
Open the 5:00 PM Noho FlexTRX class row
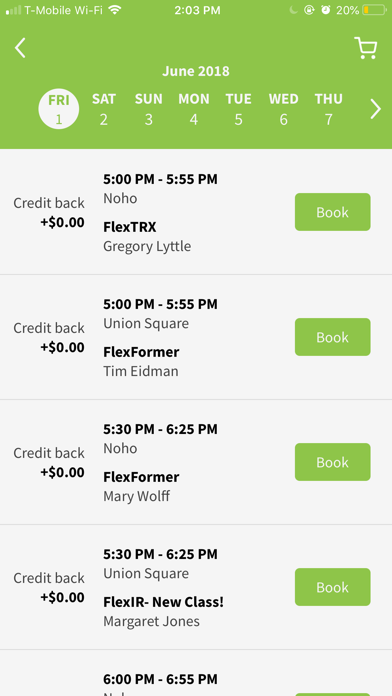[196, 212]
